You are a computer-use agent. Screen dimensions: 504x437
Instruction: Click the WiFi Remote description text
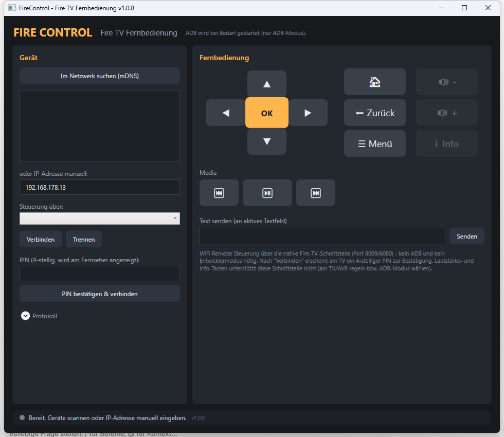336,261
